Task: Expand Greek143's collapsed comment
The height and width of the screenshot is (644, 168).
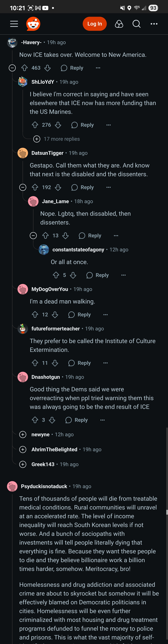Action: click(23, 464)
